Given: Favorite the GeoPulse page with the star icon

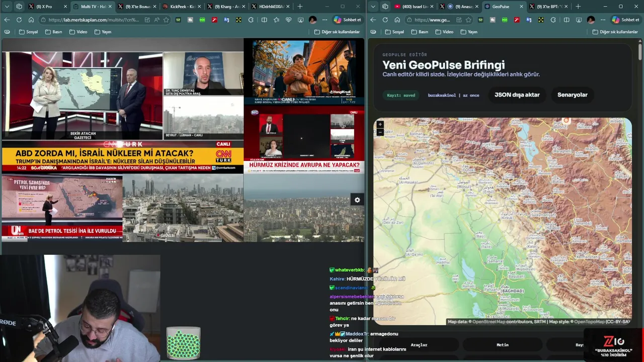Looking at the screenshot, I should [468, 20].
